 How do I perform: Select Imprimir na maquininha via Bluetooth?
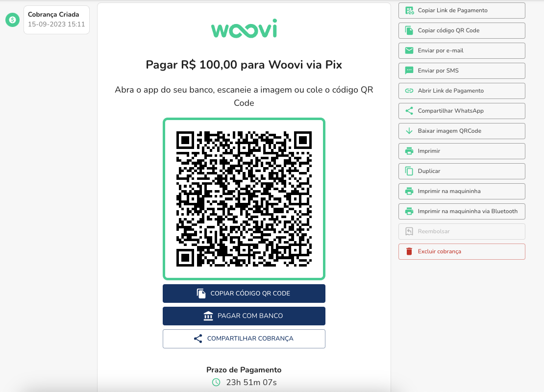[x=462, y=211]
